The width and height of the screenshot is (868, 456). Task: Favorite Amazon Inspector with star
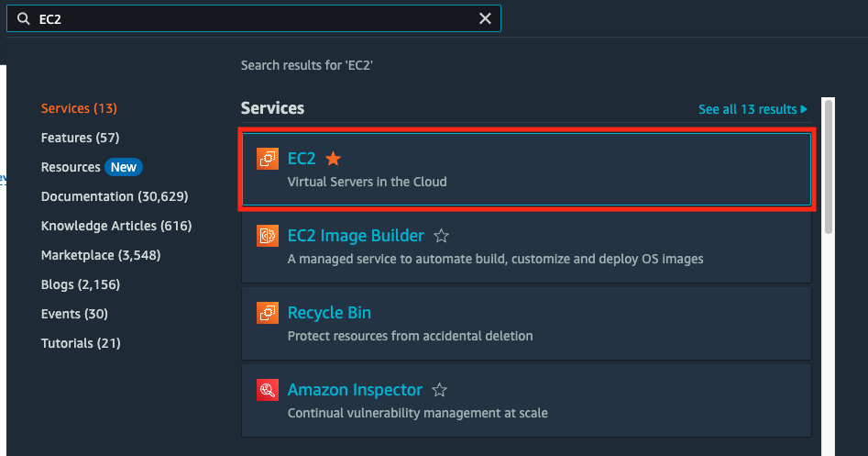point(440,390)
